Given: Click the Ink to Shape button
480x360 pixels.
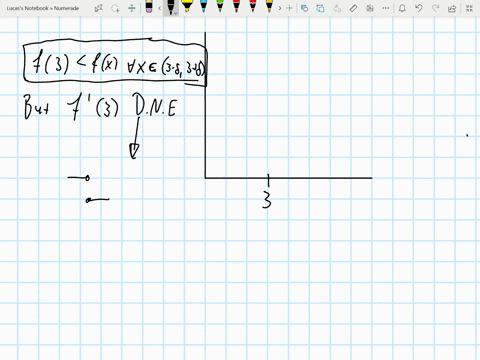Looking at the screenshot, I should tap(320, 8).
